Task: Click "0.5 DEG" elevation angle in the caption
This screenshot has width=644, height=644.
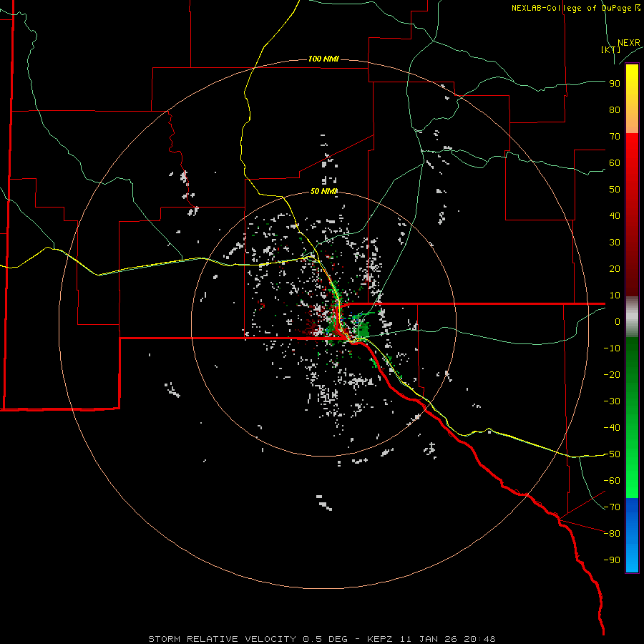Action: point(326,639)
